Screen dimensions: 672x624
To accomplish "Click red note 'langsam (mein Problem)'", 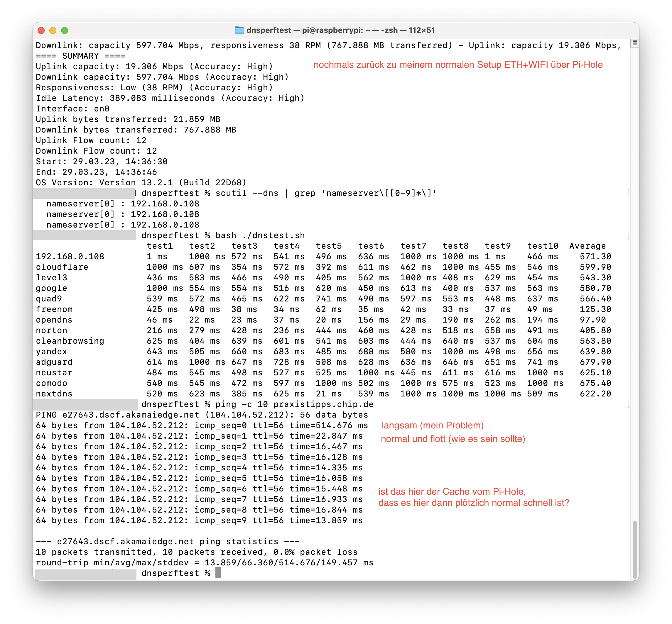I will pos(433,425).
